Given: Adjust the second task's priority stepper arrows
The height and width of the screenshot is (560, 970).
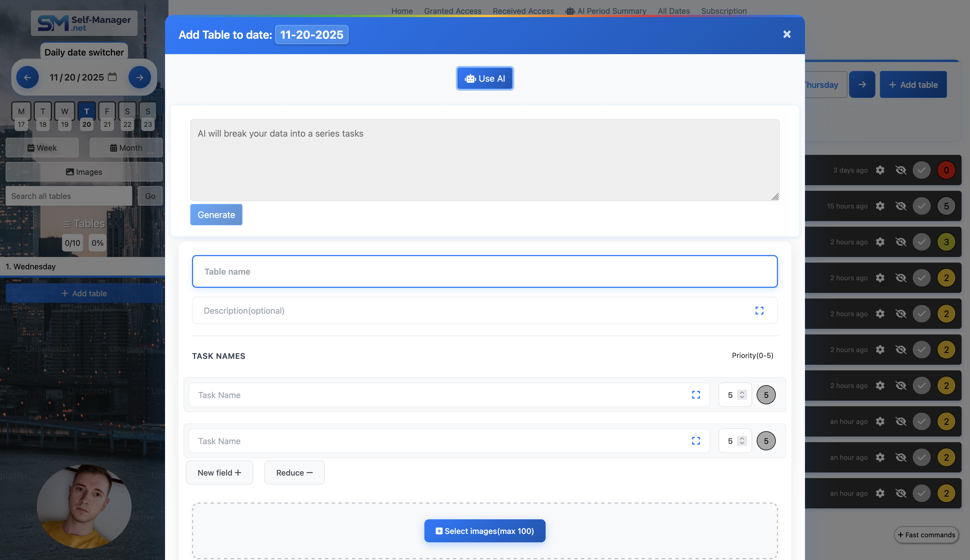Looking at the screenshot, I should 742,441.
